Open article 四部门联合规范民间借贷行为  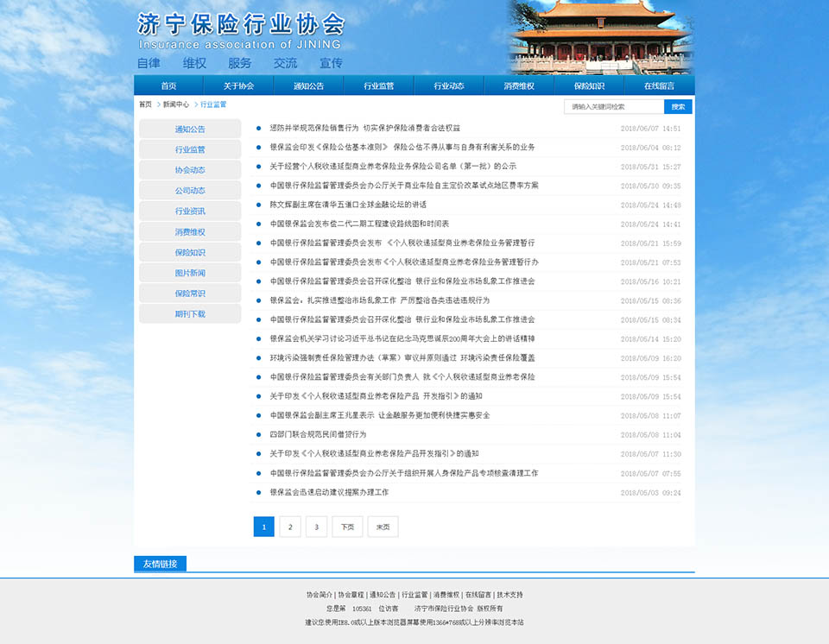(318, 434)
